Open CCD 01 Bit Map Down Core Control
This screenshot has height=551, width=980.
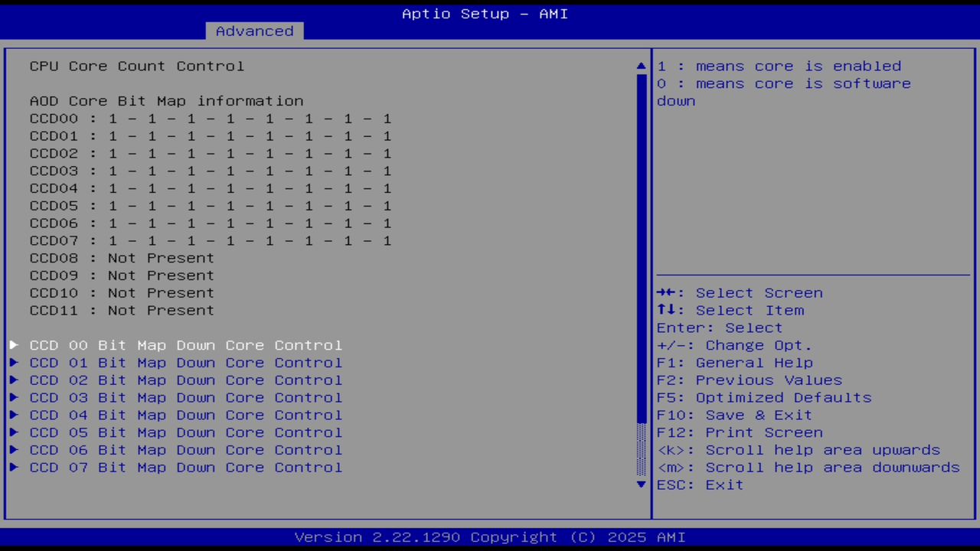tap(185, 363)
